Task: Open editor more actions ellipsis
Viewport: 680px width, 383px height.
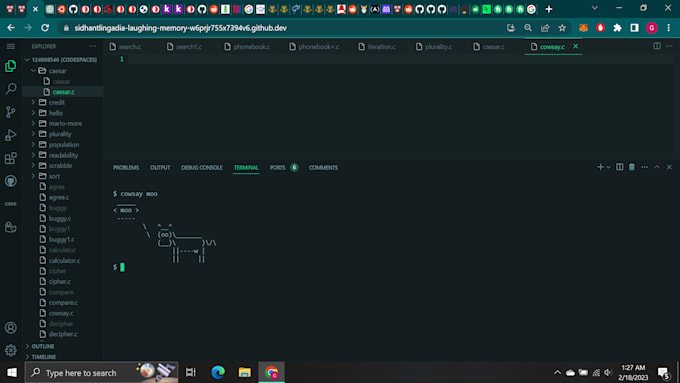Action: (x=669, y=46)
